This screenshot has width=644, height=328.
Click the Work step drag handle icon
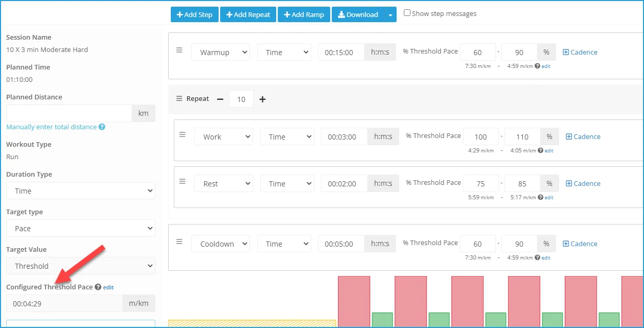coord(182,134)
